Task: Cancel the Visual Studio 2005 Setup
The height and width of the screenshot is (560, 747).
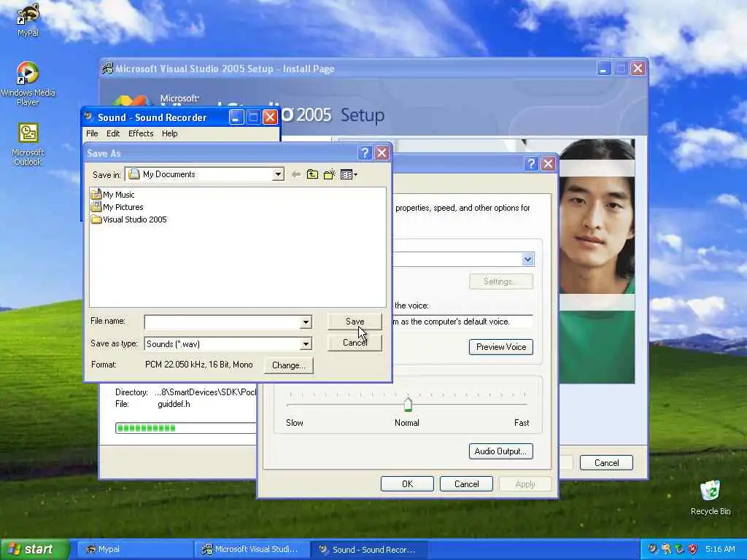Action: [606, 463]
